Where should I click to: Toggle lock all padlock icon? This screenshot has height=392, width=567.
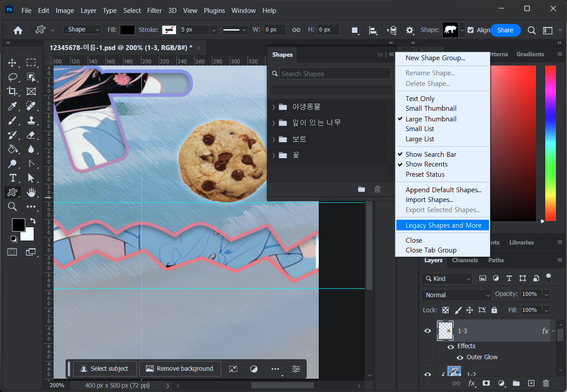tap(494, 310)
